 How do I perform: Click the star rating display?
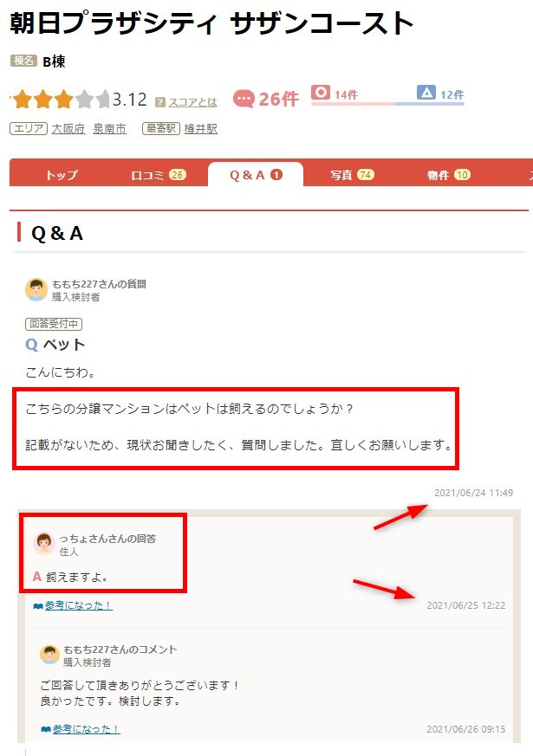click(60, 100)
